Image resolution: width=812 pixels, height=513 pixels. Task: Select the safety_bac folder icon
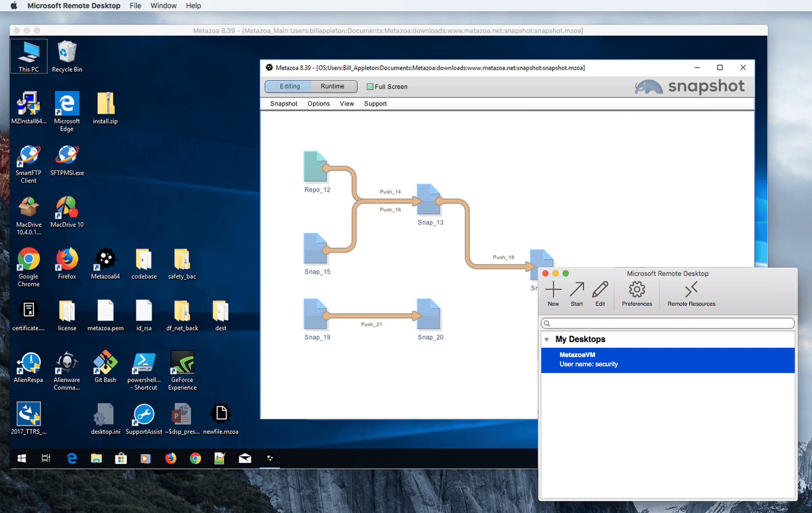coord(182,263)
